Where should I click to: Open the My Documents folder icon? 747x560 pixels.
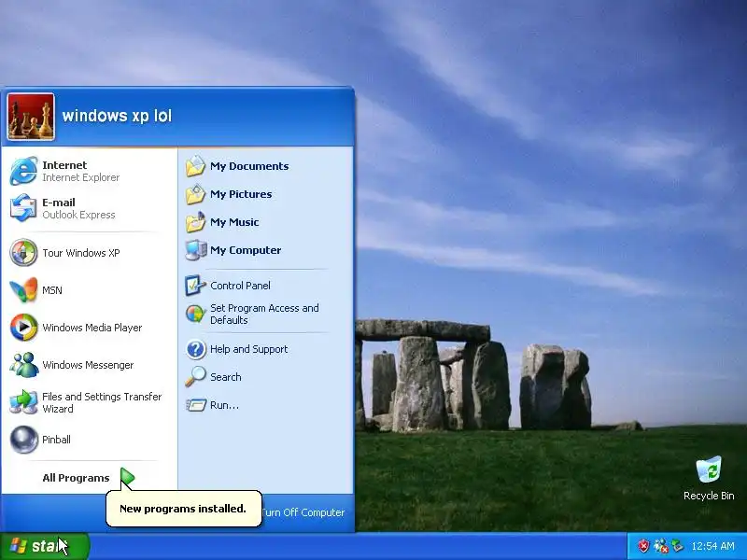[x=195, y=166]
